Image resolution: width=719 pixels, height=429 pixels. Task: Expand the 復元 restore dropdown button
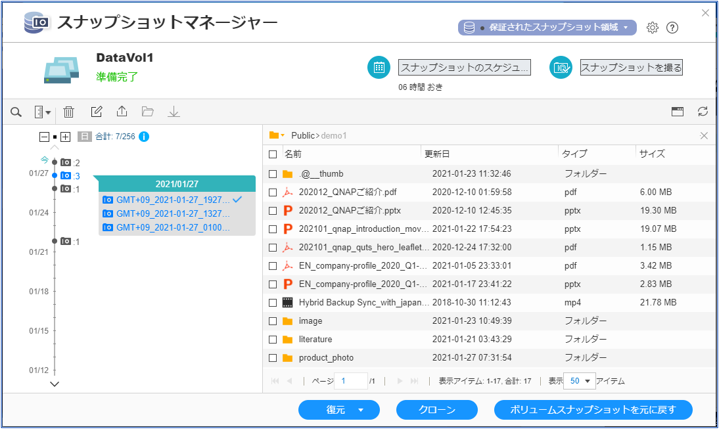point(342,410)
